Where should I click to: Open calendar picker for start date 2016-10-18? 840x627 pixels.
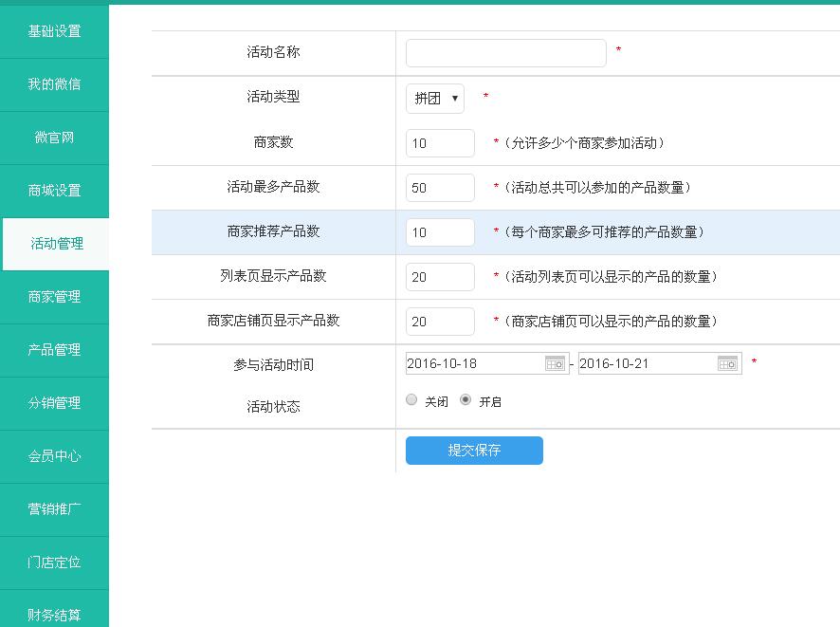(555, 363)
